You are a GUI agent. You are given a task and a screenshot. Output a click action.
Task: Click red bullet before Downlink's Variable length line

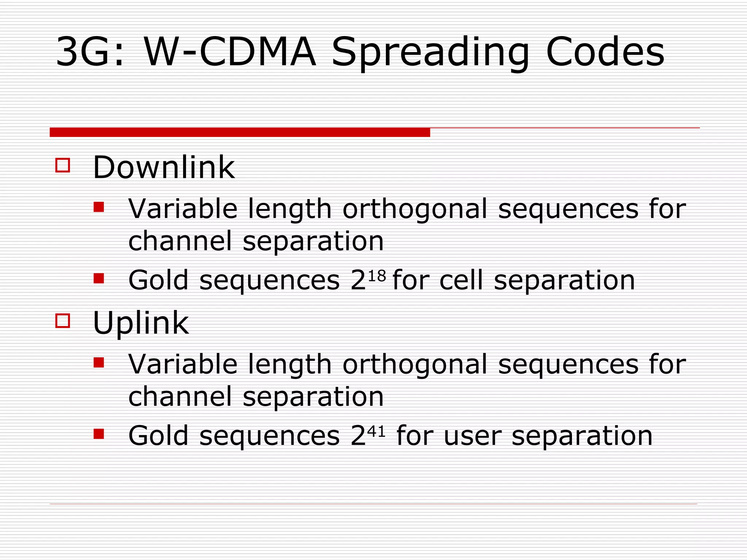coord(98,207)
